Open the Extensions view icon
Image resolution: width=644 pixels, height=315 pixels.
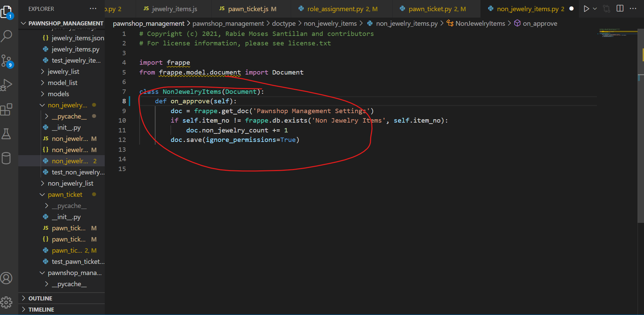(7, 109)
